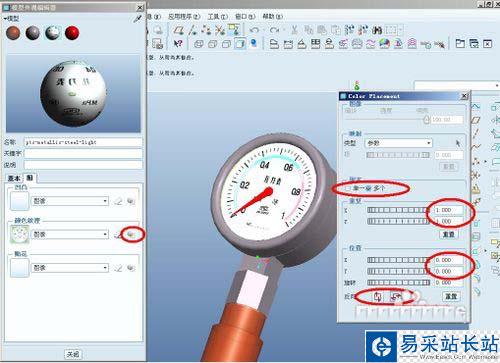
Task: Click the appearance name input field
Action: point(83,142)
